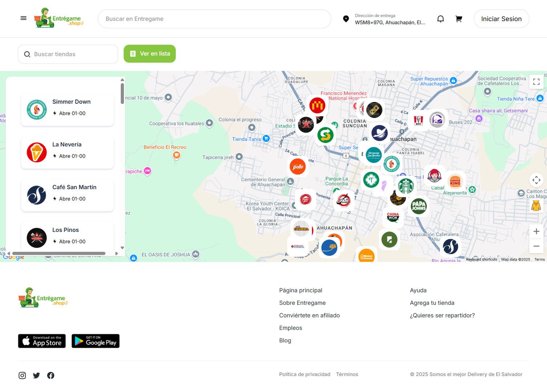The width and height of the screenshot is (547, 392).
Task: Select the Wendy's map marker
Action: 434,176
